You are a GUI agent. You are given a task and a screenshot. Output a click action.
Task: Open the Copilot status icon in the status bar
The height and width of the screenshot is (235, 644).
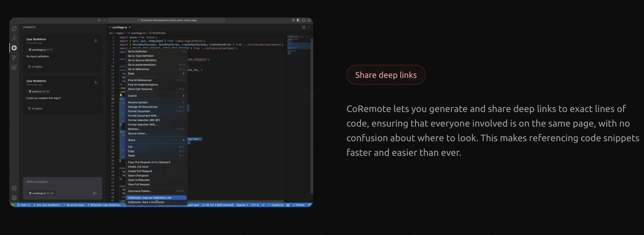(288, 205)
